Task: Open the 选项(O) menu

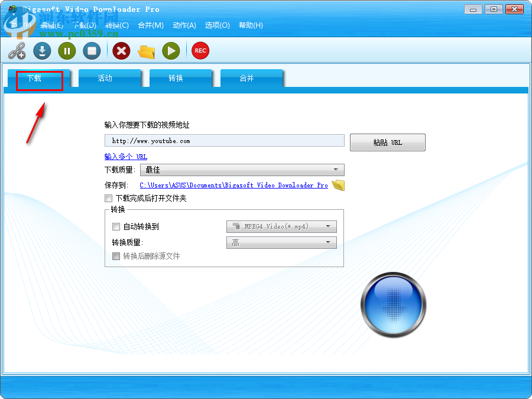Action: tap(218, 25)
